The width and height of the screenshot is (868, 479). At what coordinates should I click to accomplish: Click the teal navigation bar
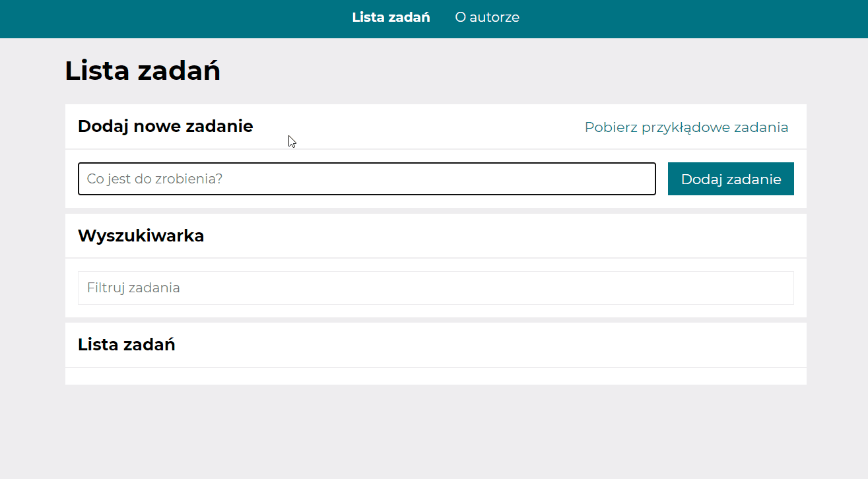[x=198, y=17]
